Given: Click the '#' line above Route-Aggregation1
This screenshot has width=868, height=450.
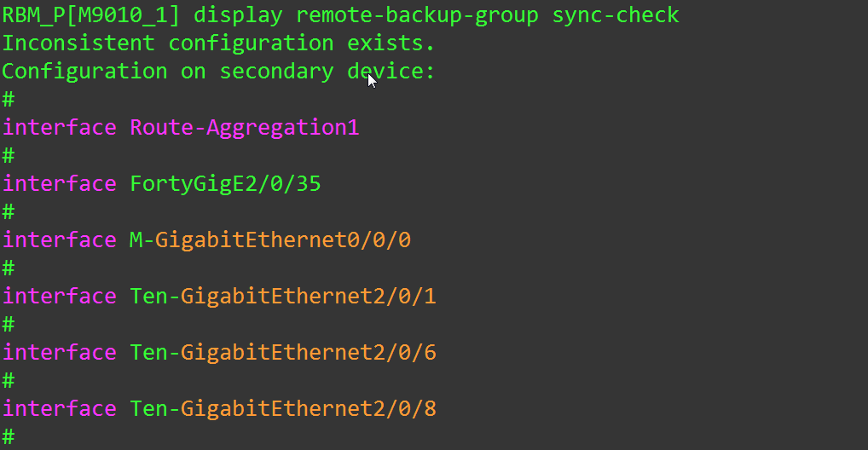Looking at the screenshot, I should [9, 100].
